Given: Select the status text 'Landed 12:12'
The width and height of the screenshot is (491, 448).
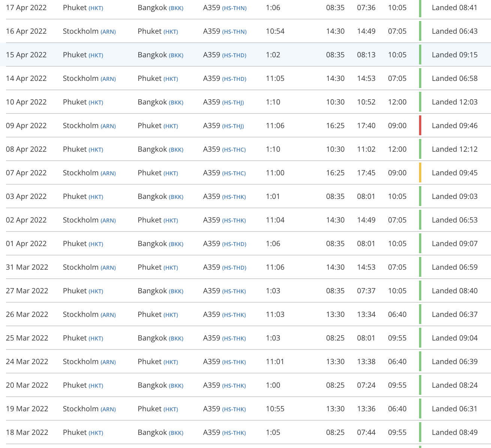Looking at the screenshot, I should (x=455, y=149).
